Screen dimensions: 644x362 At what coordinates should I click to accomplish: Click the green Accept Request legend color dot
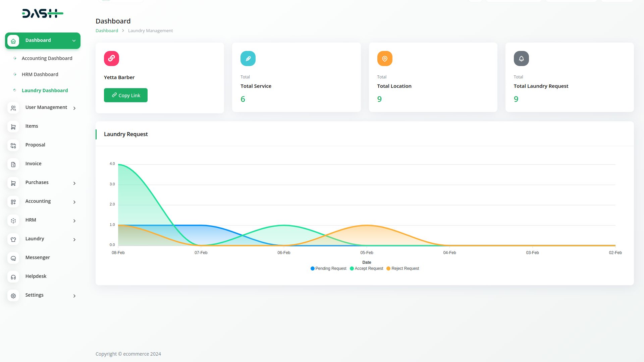pyautogui.click(x=352, y=268)
